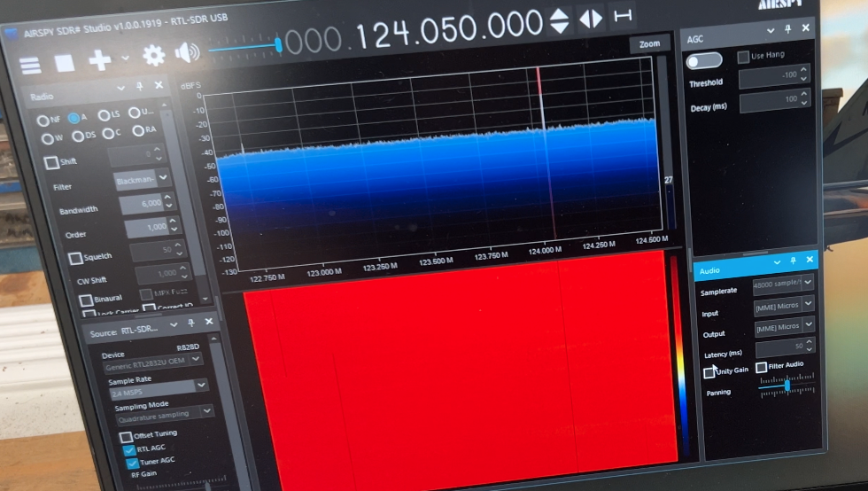Image resolution: width=868 pixels, height=491 pixels.
Task: Toggle the AGC on/off switch
Action: (x=704, y=61)
